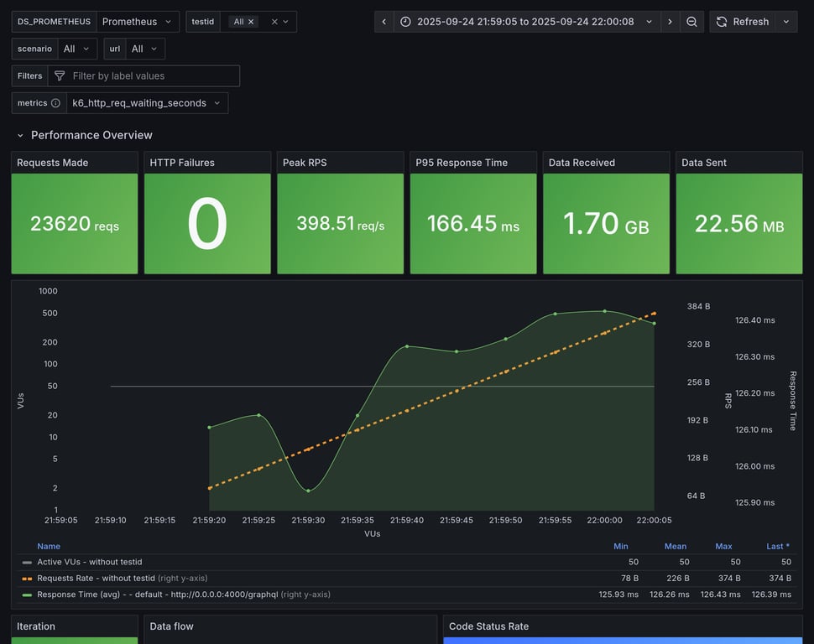Click the 166.45 ms stat value

473,224
